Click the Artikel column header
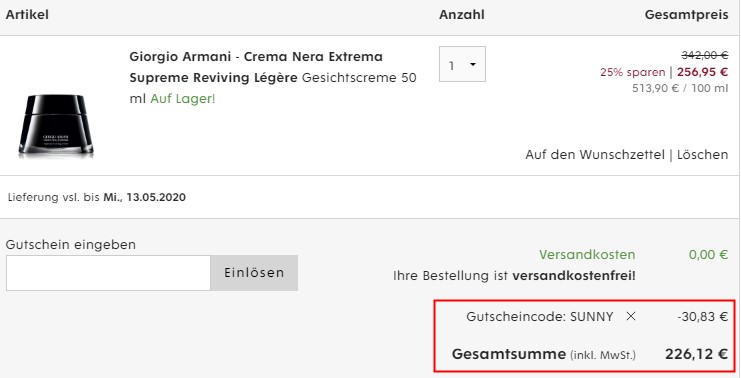The image size is (741, 378). 27,15
